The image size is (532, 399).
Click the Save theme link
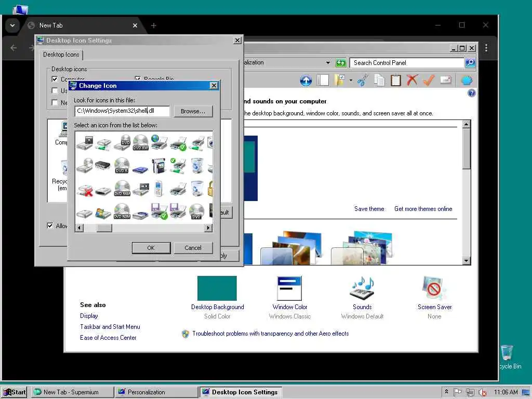pyautogui.click(x=369, y=209)
